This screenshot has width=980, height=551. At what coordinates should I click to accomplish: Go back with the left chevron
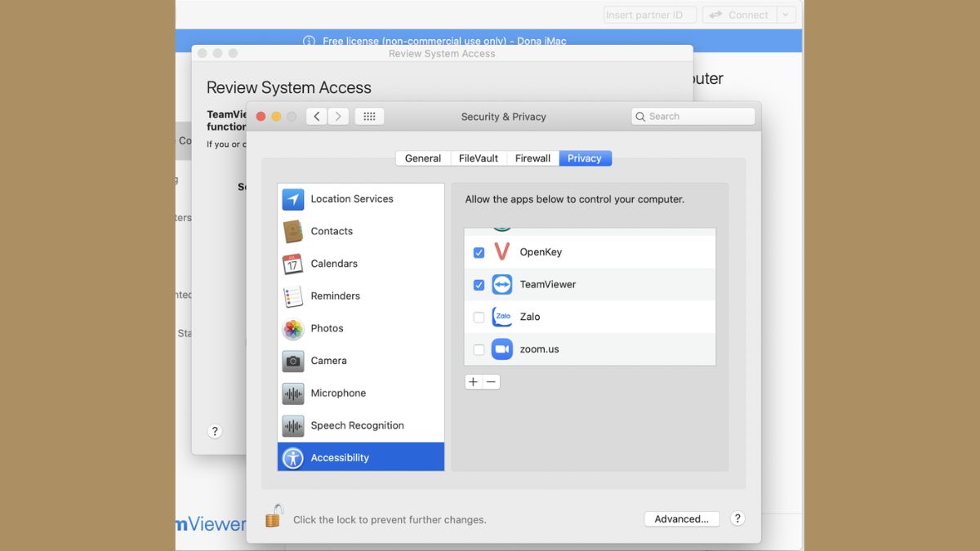[317, 117]
